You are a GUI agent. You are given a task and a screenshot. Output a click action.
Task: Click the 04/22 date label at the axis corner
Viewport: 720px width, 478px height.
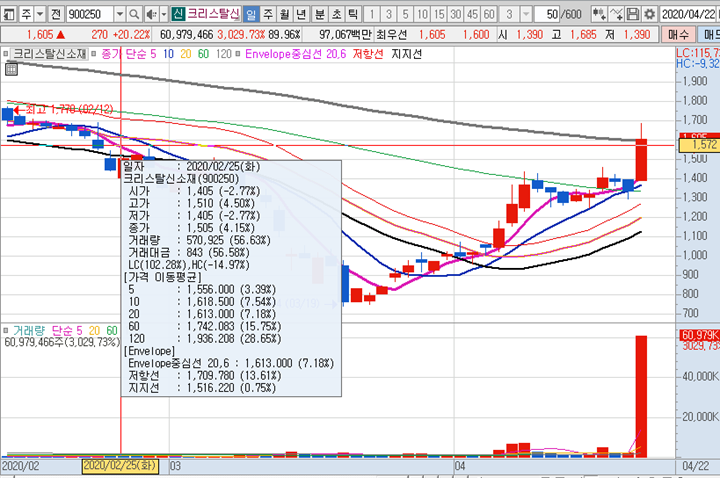(x=696, y=467)
